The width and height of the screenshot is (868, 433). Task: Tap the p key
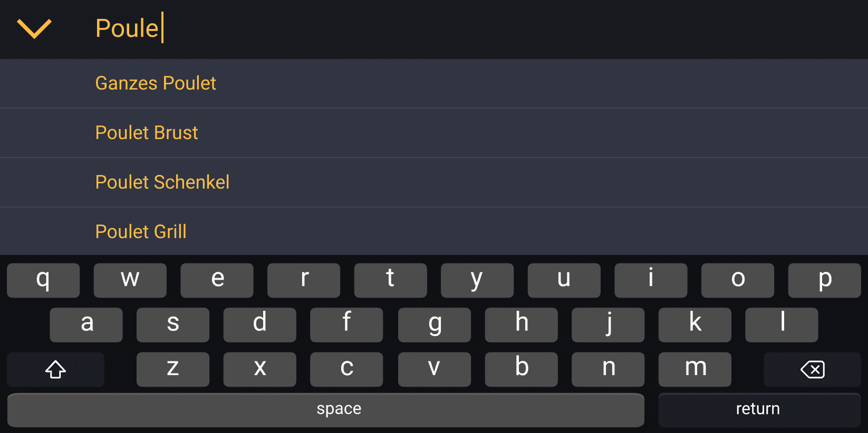[824, 280]
